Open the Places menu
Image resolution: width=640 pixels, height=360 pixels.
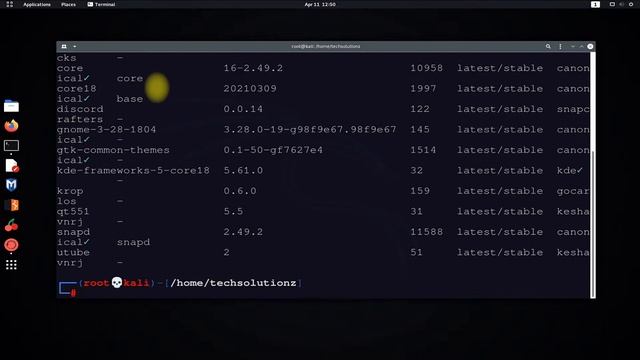[x=68, y=4]
